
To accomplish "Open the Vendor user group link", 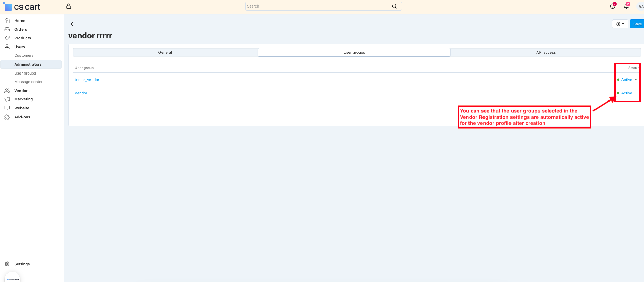I will pos(81,93).
